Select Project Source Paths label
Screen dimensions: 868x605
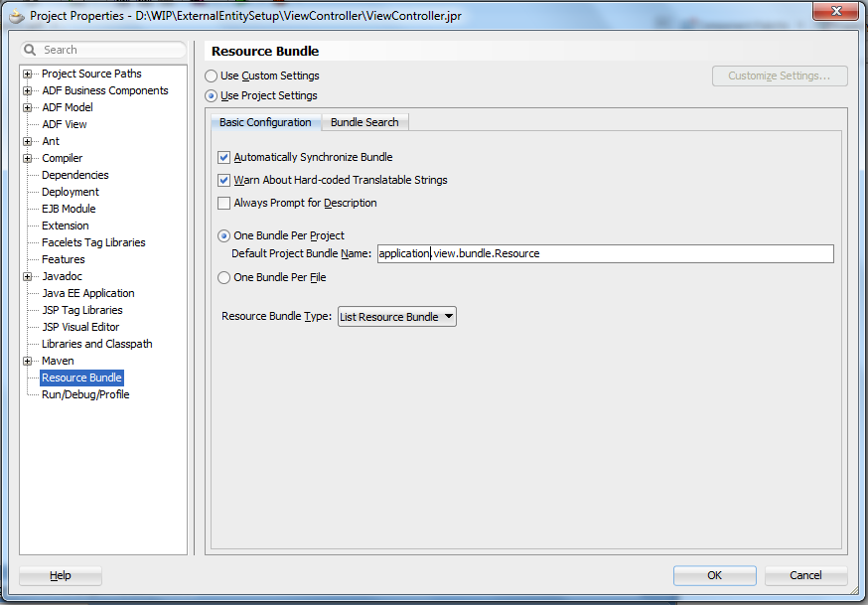(x=91, y=74)
